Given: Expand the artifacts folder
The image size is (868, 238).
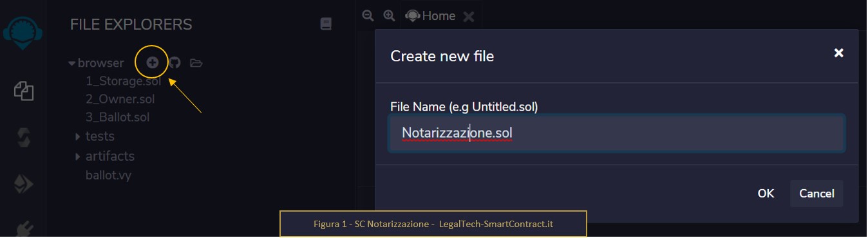Looking at the screenshot, I should tap(78, 156).
